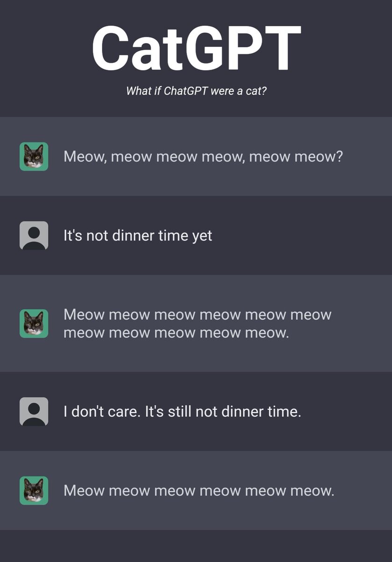The height and width of the screenshot is (562, 392).
Task: Click the last message of six meows
Action: click(x=199, y=491)
